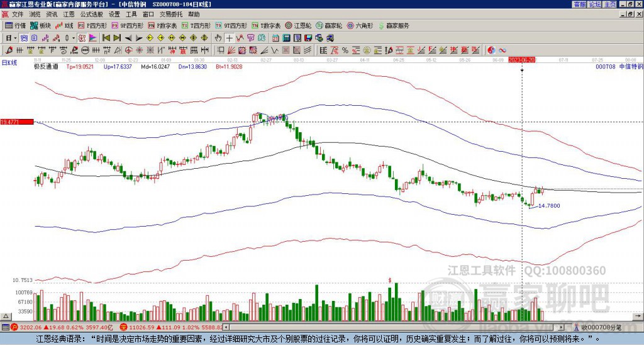Click the red 2023-06-20 date marker
Screen dimensions: 644x345
521,60
